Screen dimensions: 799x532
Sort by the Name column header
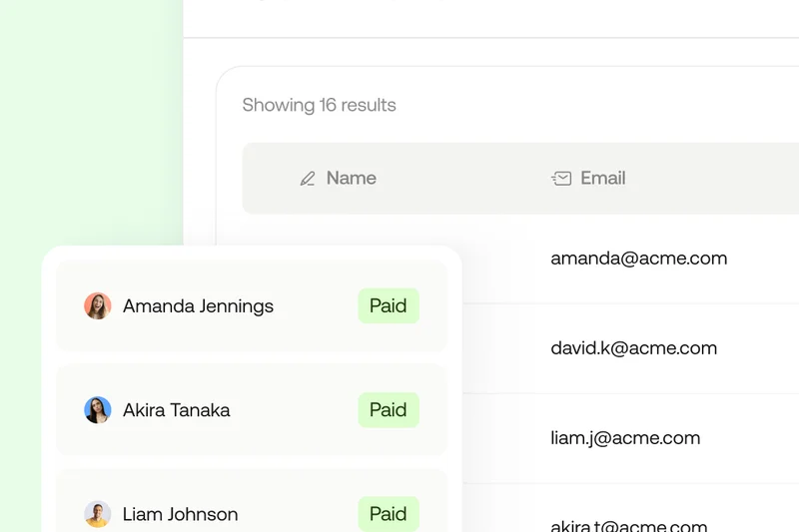click(352, 179)
